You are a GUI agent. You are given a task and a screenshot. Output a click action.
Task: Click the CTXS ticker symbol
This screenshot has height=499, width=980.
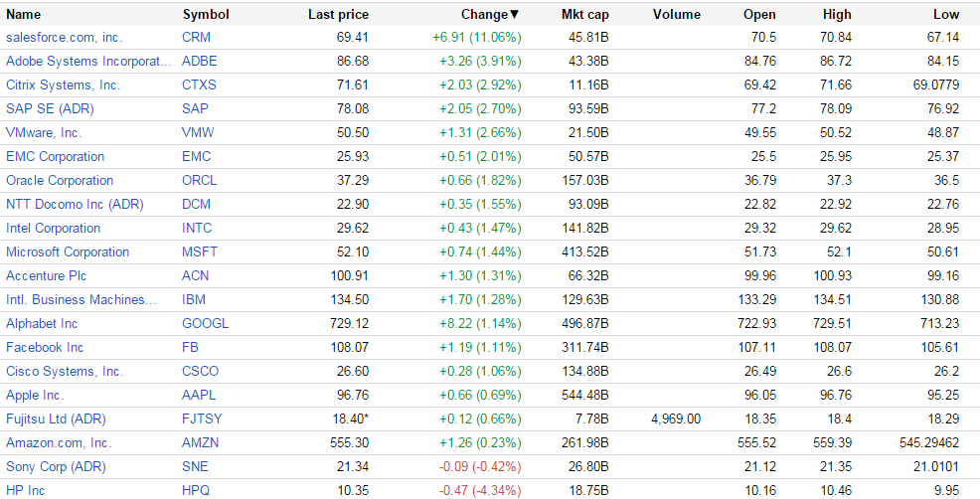pyautogui.click(x=199, y=84)
